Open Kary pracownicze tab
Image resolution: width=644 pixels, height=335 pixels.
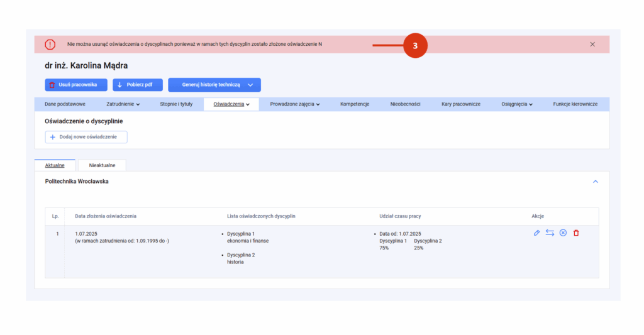click(461, 104)
